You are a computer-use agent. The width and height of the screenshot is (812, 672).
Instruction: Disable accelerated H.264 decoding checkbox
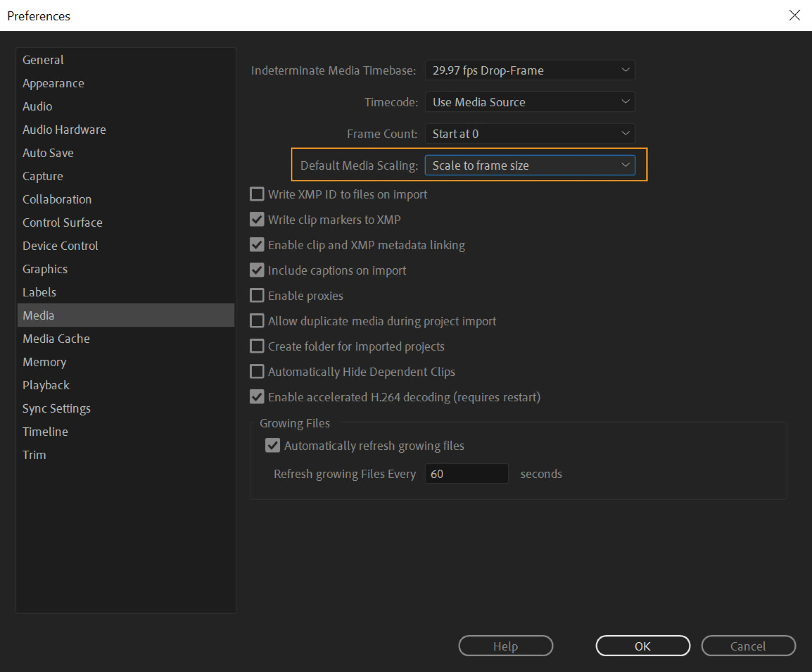coord(257,397)
